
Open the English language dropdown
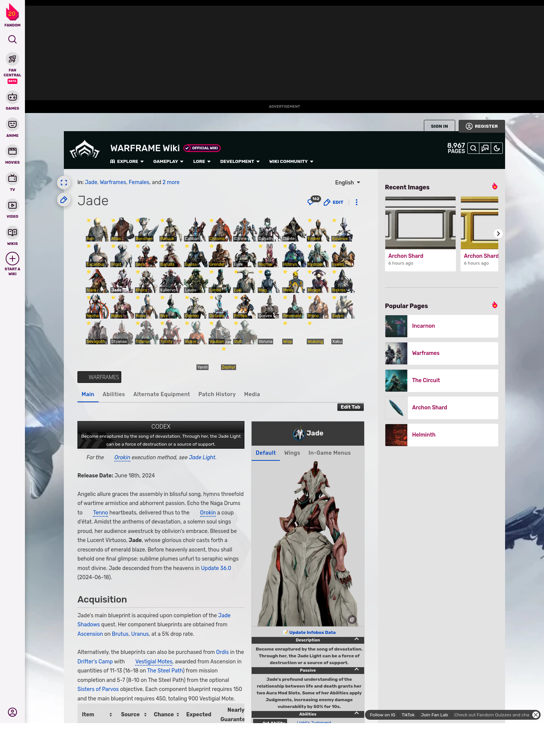(348, 183)
